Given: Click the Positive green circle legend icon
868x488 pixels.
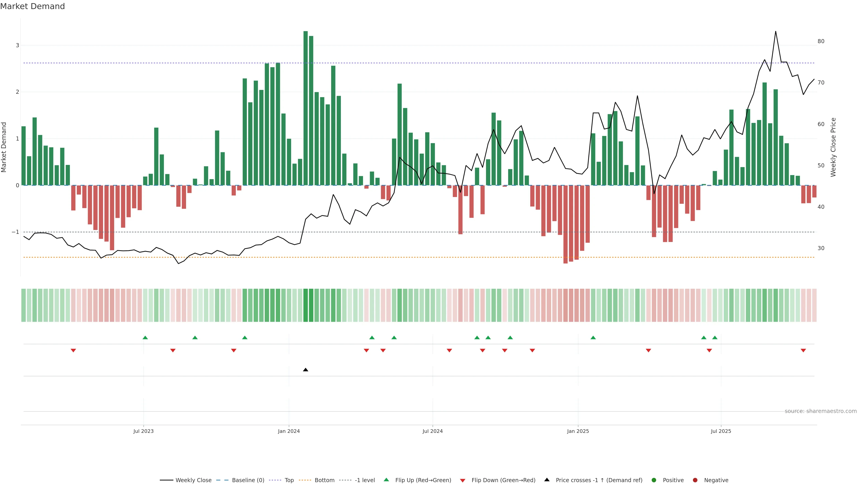Looking at the screenshot, I should pos(654,480).
